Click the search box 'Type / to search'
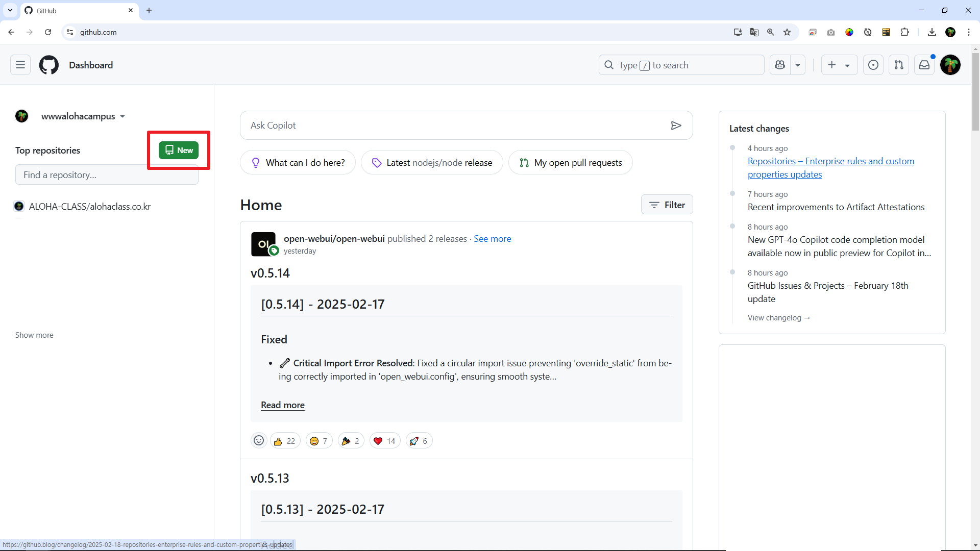 [681, 65]
